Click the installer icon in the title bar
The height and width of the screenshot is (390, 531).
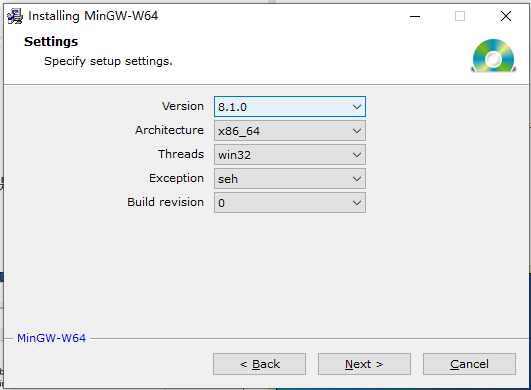click(x=15, y=16)
